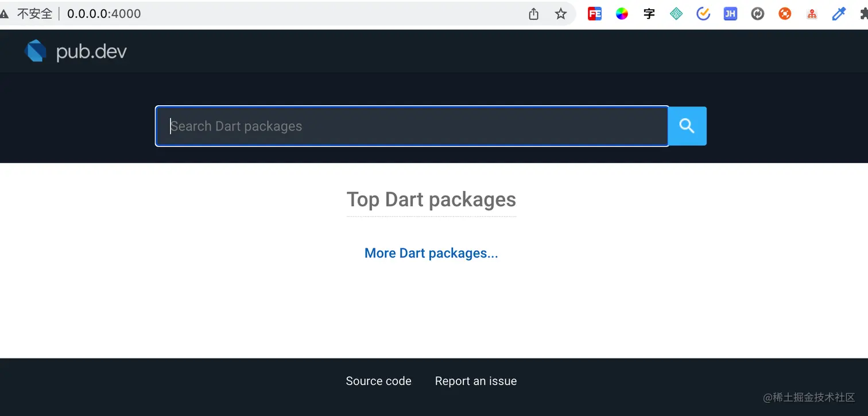Open the JH extension icon

[730, 14]
